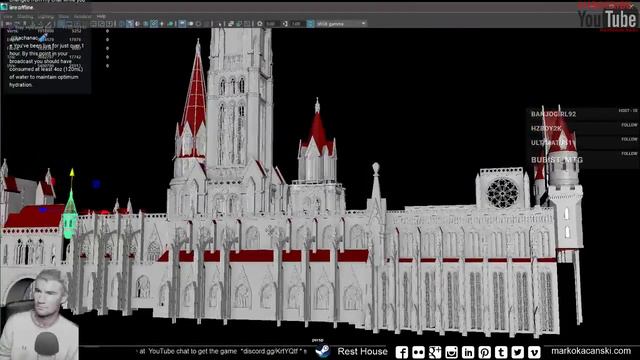Toggle screen space ambient occlusion button
Screen dimensions: 640x360
[x=182, y=24]
